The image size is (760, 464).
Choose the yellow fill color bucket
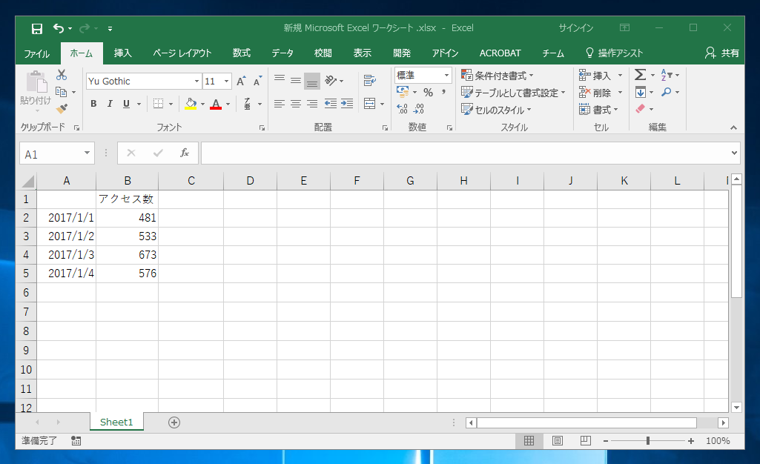coord(190,104)
